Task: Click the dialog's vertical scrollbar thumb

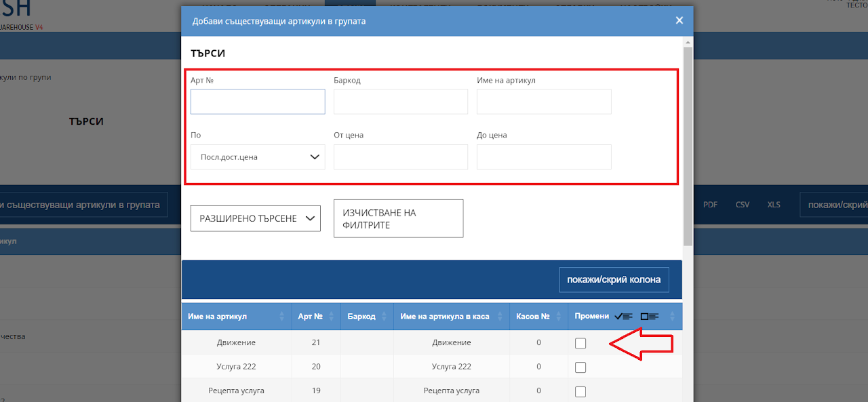Action: pos(688,146)
